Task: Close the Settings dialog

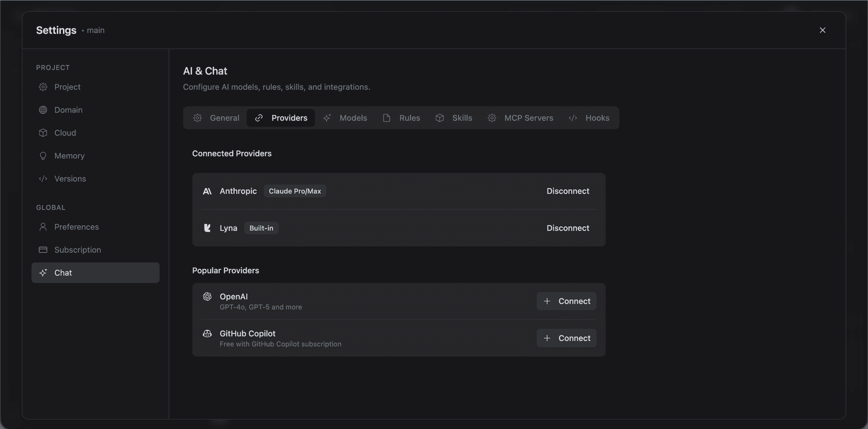Action: (822, 30)
